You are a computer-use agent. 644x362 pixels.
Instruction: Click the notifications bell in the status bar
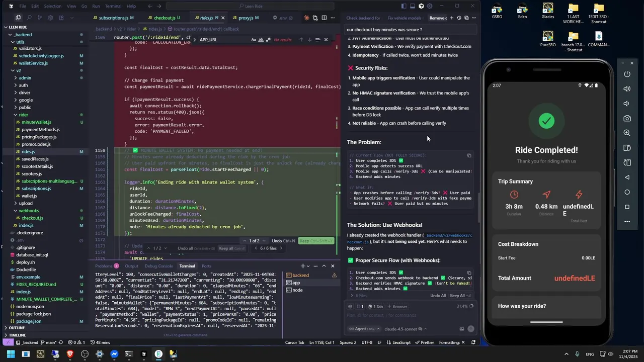[x=473, y=342]
